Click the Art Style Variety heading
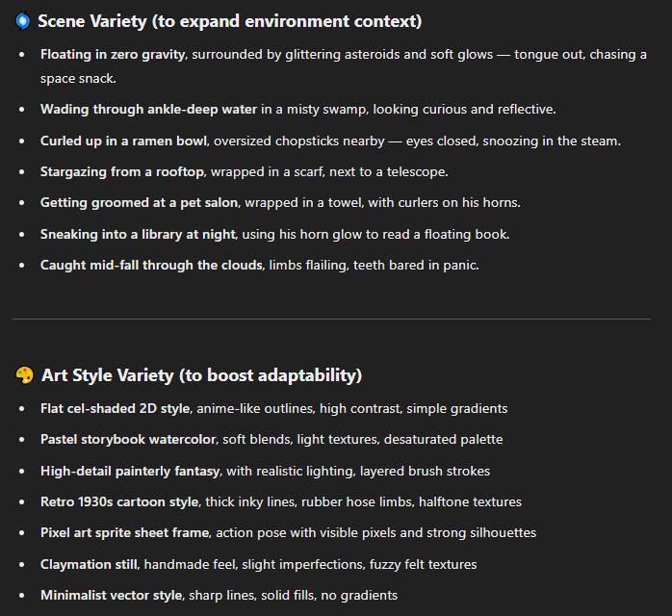 [x=201, y=375]
